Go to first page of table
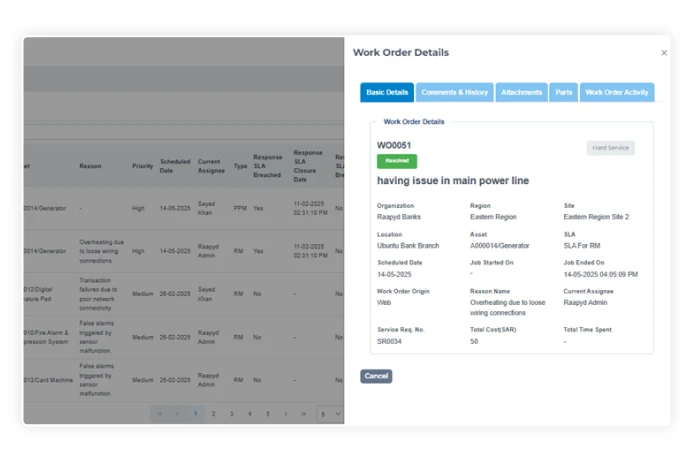692x462 pixels. click(x=159, y=413)
